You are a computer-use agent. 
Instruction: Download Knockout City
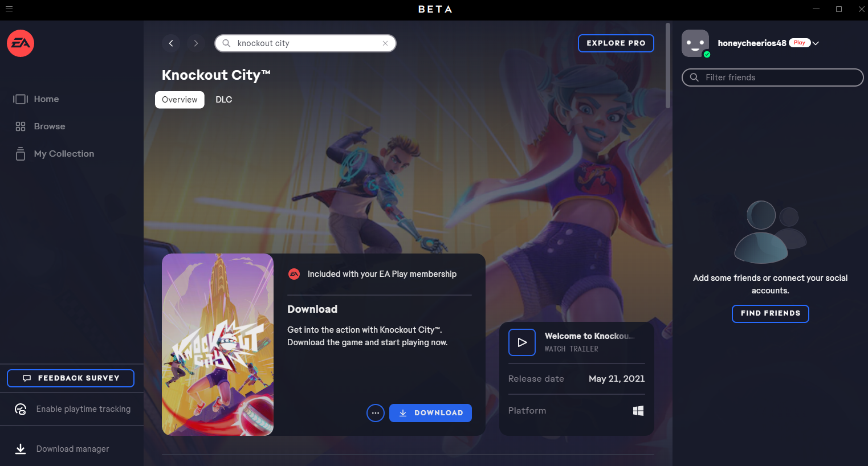[430, 413]
